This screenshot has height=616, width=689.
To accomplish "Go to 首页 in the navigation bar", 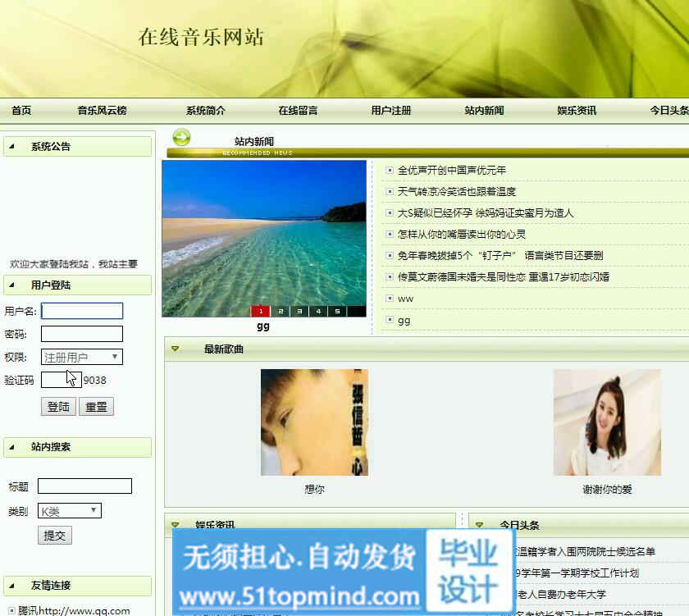I will tap(21, 110).
